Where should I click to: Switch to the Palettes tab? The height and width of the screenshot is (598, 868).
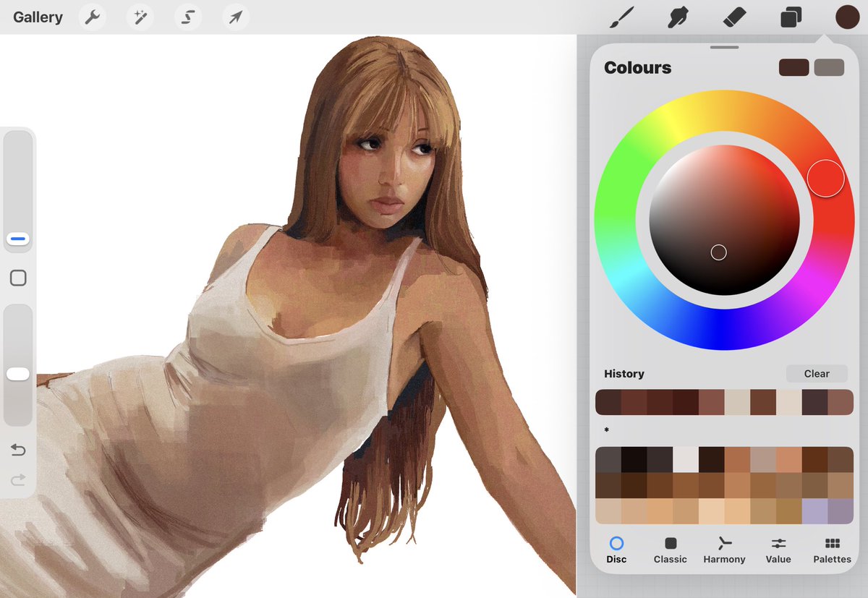[x=832, y=550]
